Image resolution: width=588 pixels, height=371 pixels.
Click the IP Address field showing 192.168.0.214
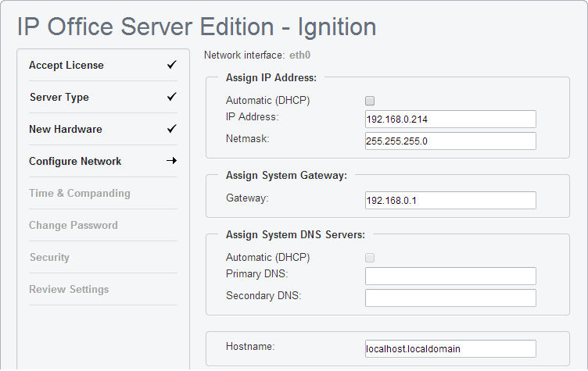450,120
